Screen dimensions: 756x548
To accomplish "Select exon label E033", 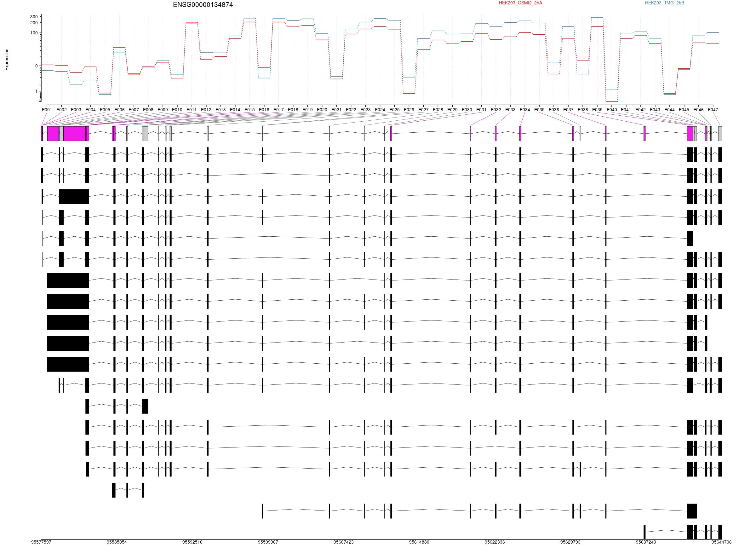I will (510, 110).
